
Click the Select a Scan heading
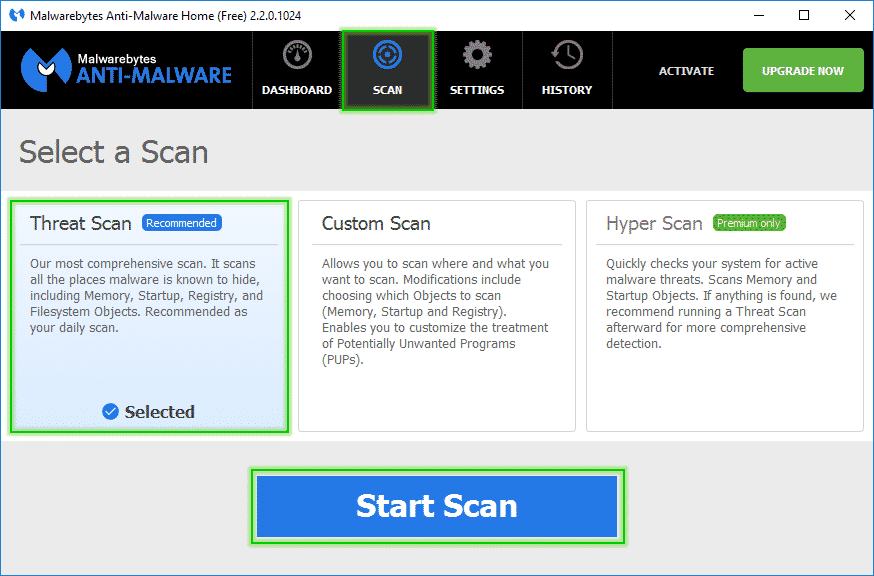pos(114,152)
